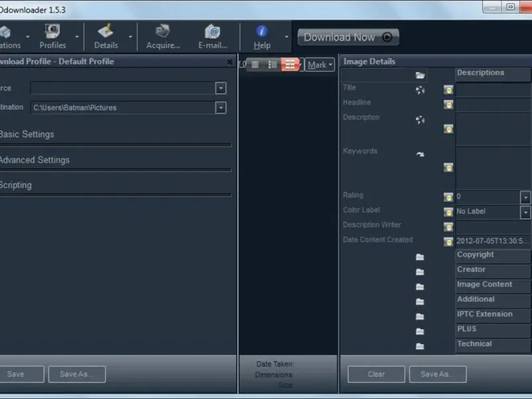Image resolution: width=532 pixels, height=399 pixels.
Task: Open the Details dropdown arrow
Action: tap(130, 37)
